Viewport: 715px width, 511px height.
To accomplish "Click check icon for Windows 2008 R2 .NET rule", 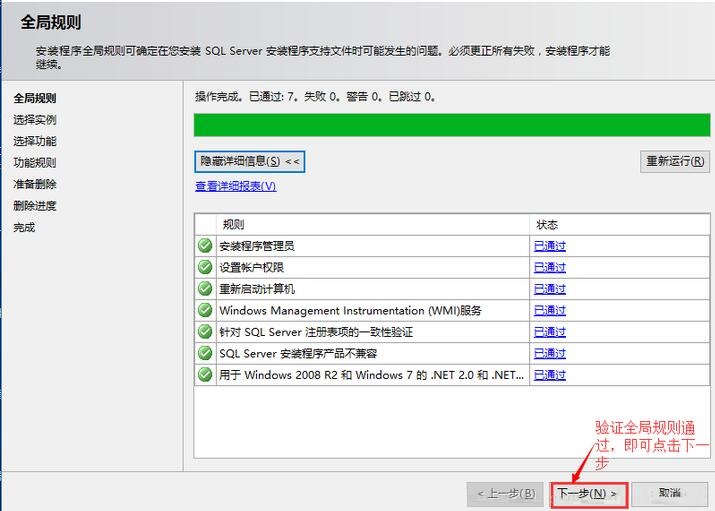I will click(205, 375).
